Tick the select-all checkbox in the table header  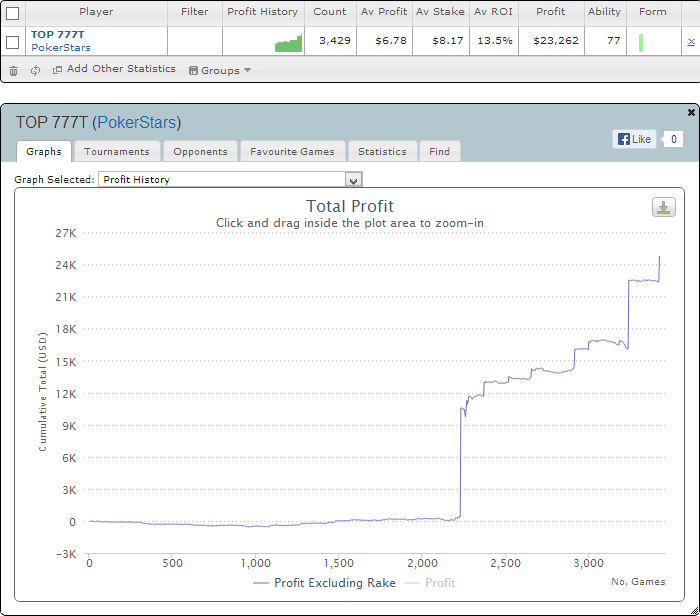click(12, 13)
